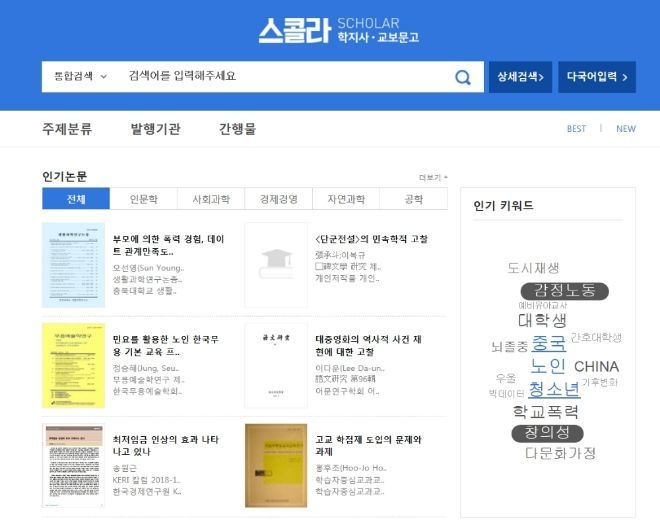Click keyword 청소년
The width and height of the screenshot is (660, 524).
(x=554, y=389)
